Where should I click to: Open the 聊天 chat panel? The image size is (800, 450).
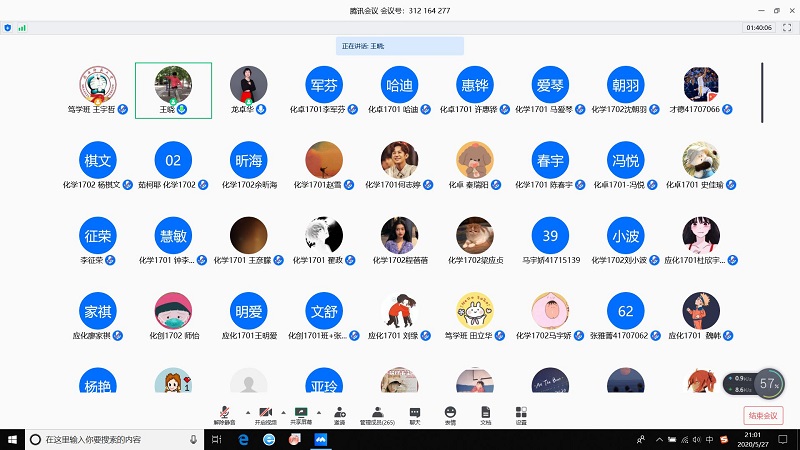click(x=414, y=414)
